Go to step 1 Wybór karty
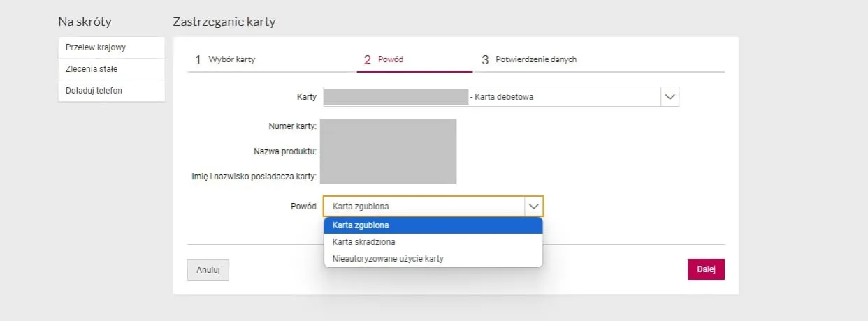This screenshot has width=868, height=321. tap(225, 59)
